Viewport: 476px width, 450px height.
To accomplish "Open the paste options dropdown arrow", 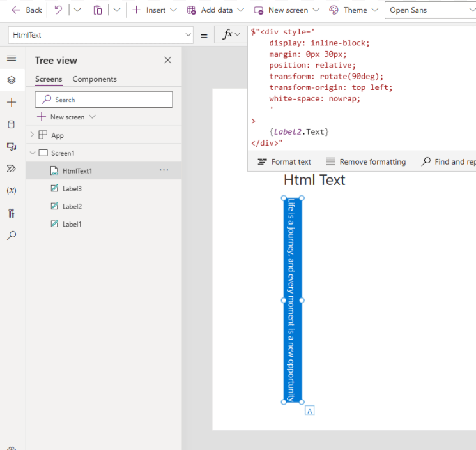I will click(x=117, y=10).
